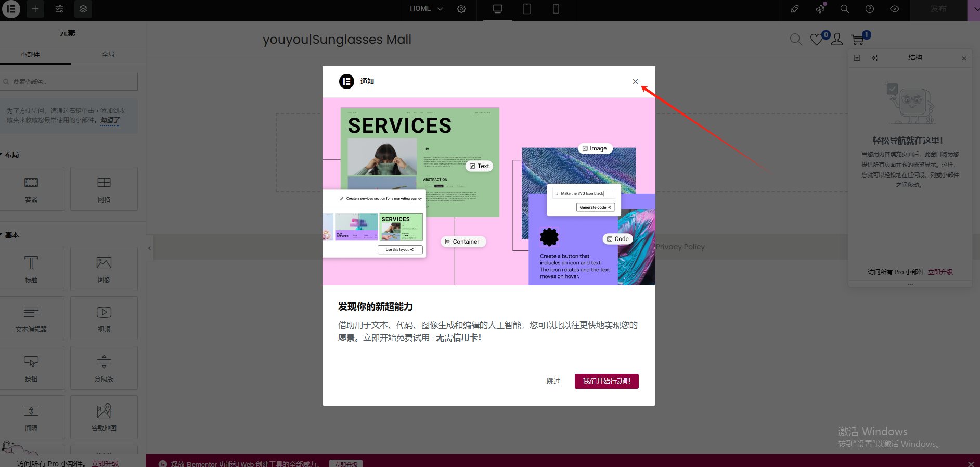Add the Text Editor widget

(31, 318)
